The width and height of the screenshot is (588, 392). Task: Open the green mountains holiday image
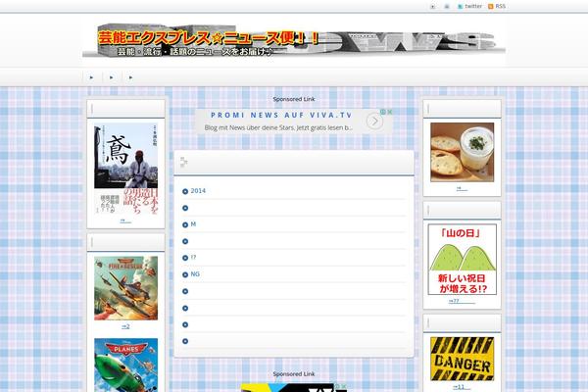pyautogui.click(x=462, y=260)
